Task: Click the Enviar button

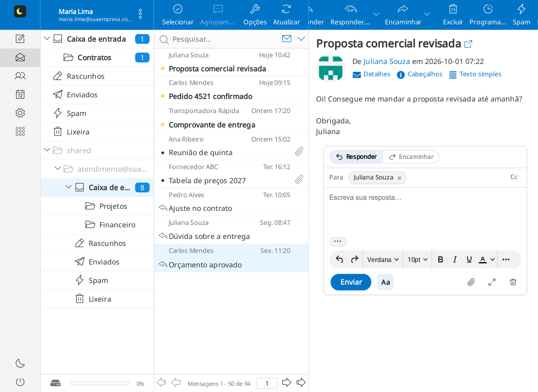Action: [x=351, y=282]
